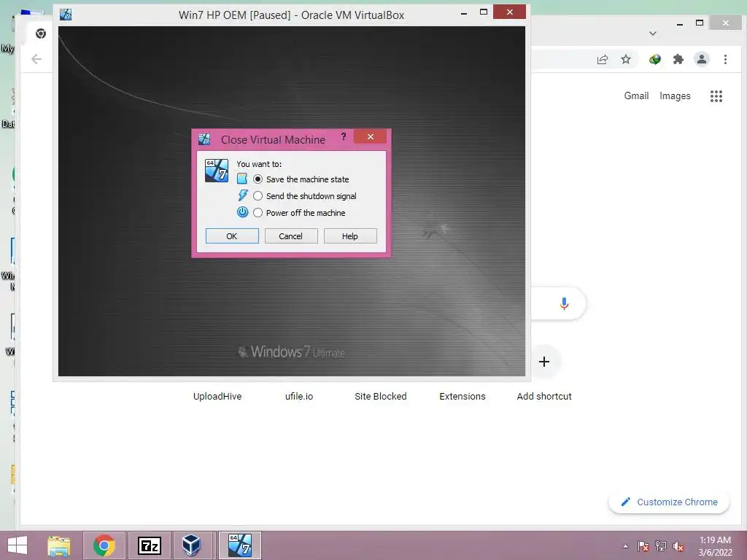Maximize the VirtualBox VM window
Image resolution: width=747 pixels, height=560 pixels.
pyautogui.click(x=484, y=12)
